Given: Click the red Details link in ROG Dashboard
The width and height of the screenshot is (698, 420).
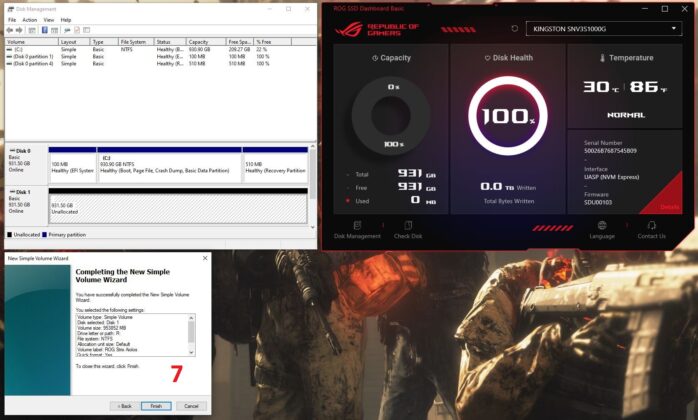Looking at the screenshot, I should pyautogui.click(x=670, y=207).
